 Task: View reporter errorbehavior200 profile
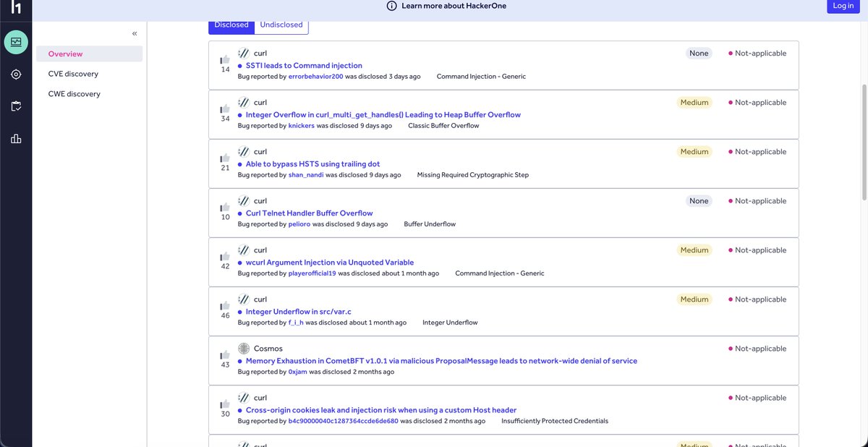click(x=315, y=77)
